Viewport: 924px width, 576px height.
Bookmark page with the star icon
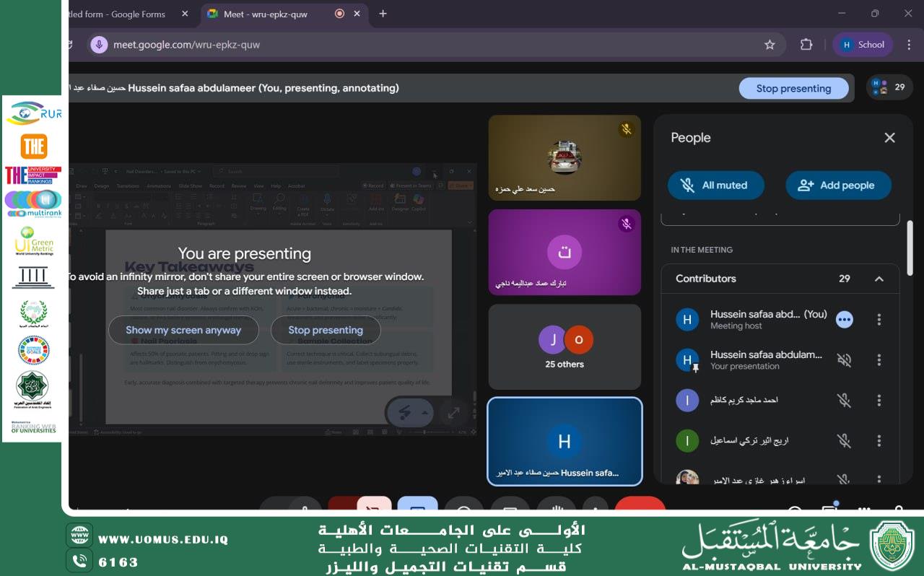point(770,45)
